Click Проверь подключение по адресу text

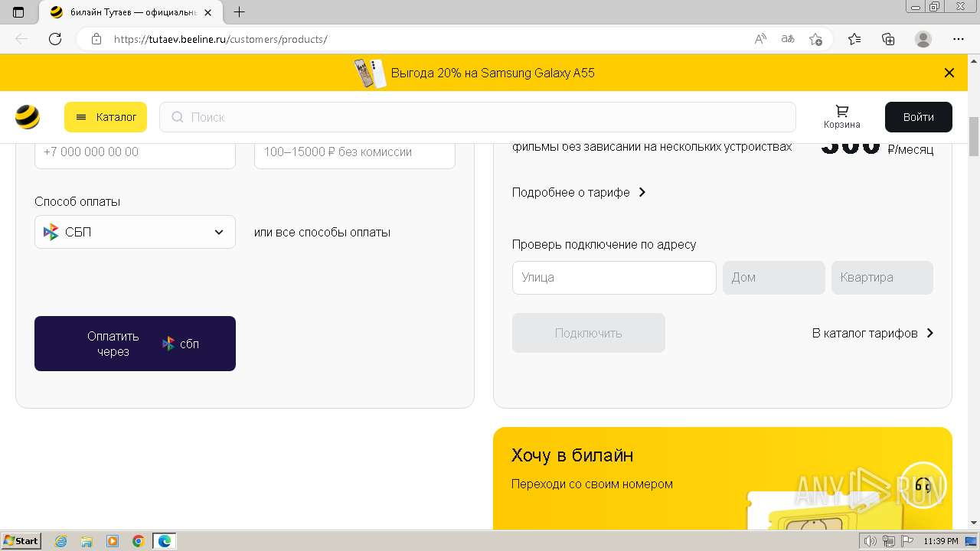(x=604, y=244)
